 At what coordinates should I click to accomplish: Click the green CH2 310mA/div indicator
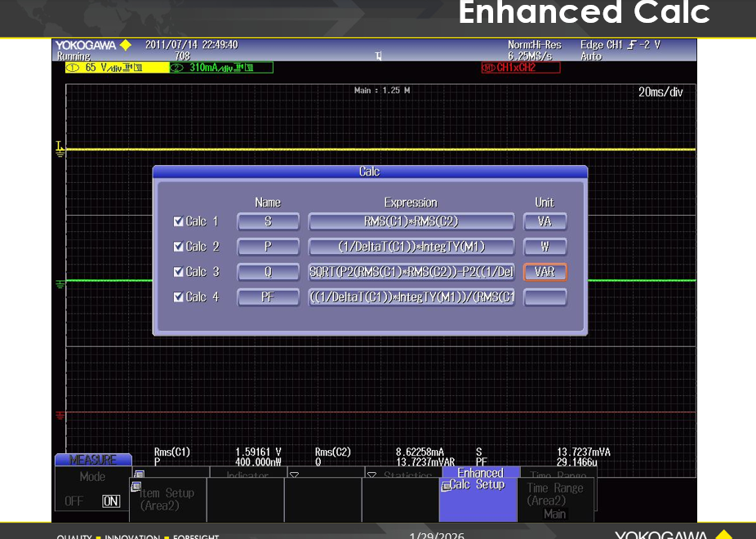220,68
